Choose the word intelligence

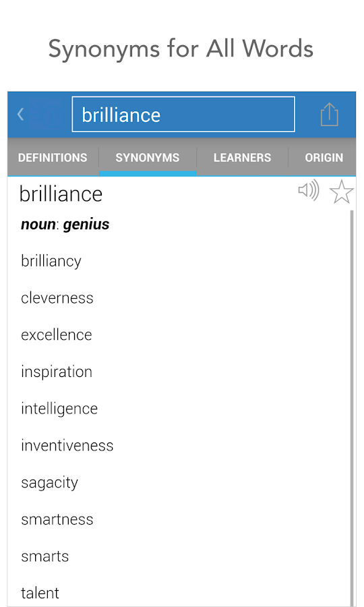[x=59, y=409]
